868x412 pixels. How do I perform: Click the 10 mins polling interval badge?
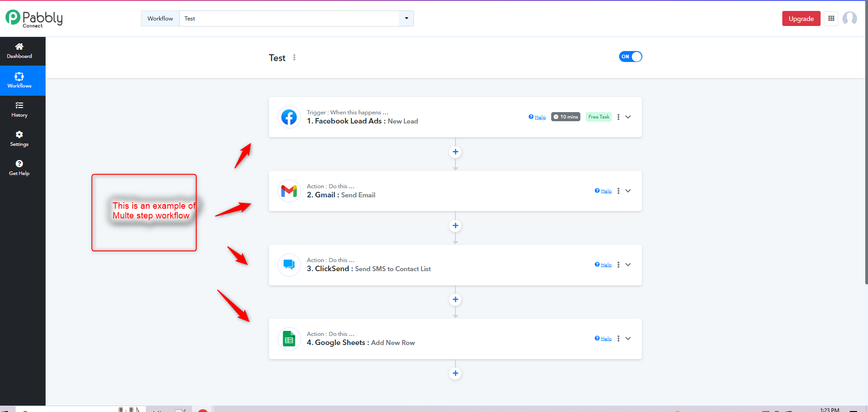coord(566,117)
